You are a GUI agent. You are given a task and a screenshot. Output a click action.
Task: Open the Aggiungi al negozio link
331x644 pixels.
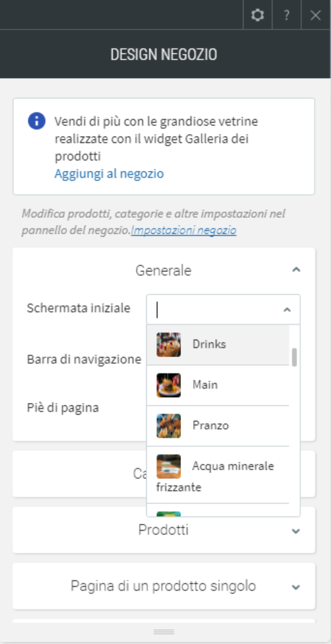[x=109, y=174]
